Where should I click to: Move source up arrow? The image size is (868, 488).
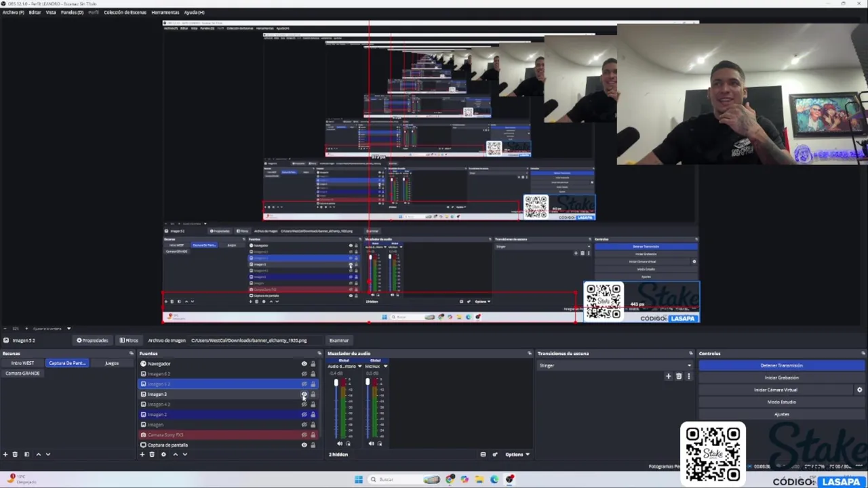pos(175,454)
